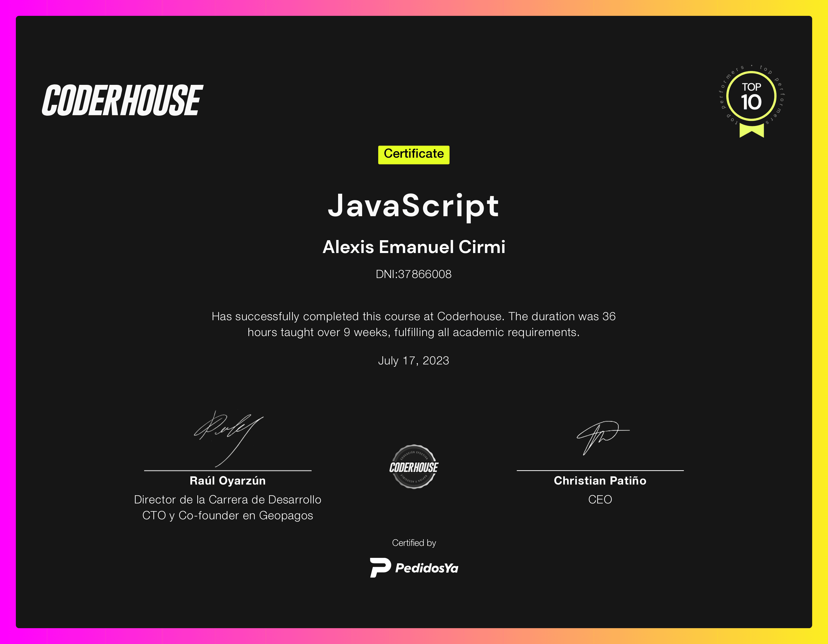Image resolution: width=828 pixels, height=644 pixels.
Task: Click the course completion description paragraph
Action: [414, 324]
